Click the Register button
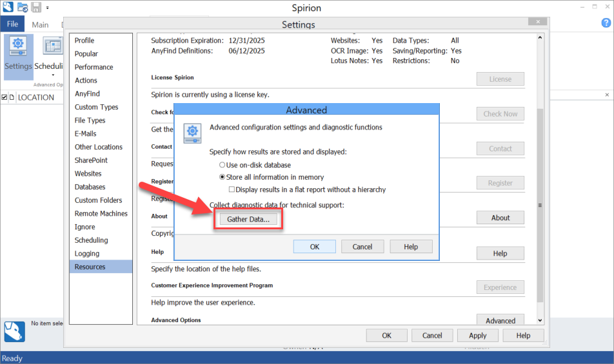The image size is (614, 364). [x=500, y=183]
